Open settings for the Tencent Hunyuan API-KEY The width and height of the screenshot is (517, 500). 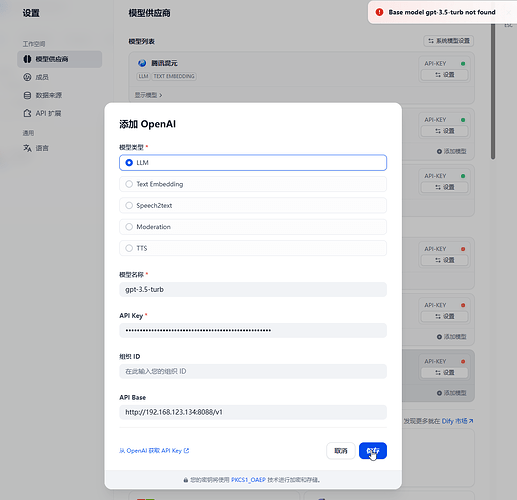point(445,75)
